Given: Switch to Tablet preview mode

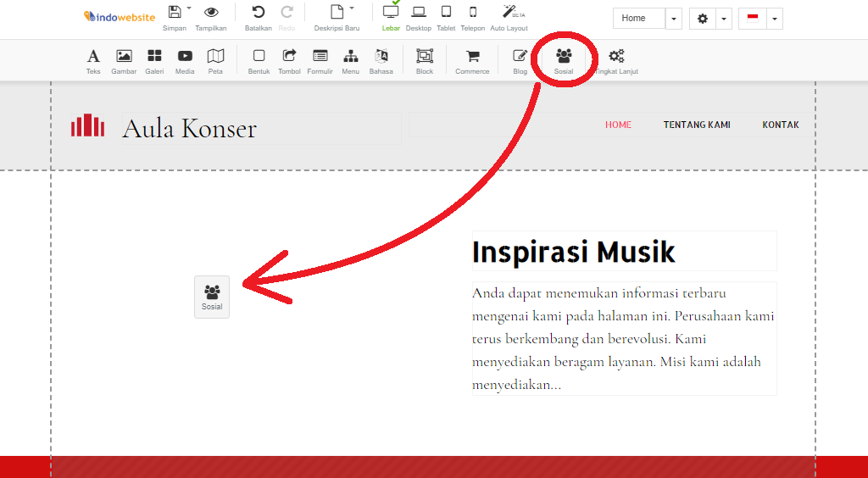Looking at the screenshot, I should [x=446, y=17].
